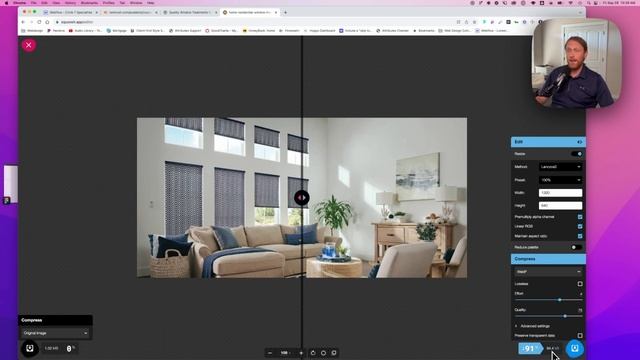
Task: Zoom in with the plus icon
Action: coord(301,353)
